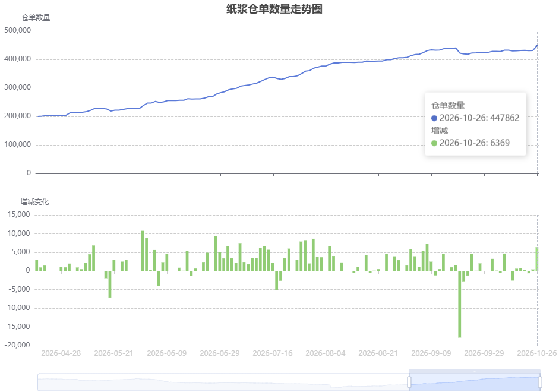
Task: Click the green dot marker in the tooltip
Action: (434, 143)
